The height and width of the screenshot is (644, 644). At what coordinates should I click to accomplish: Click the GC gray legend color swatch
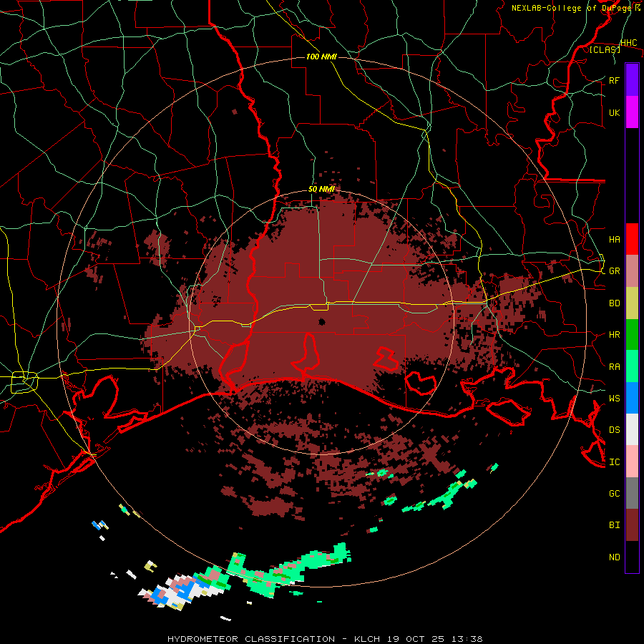632,493
